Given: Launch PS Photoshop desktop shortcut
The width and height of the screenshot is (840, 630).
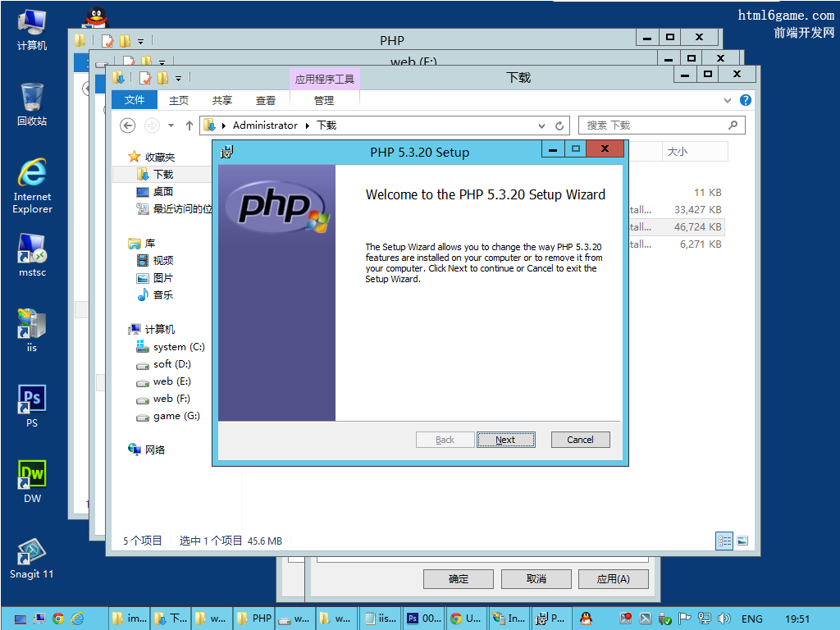Looking at the screenshot, I should [x=32, y=406].
